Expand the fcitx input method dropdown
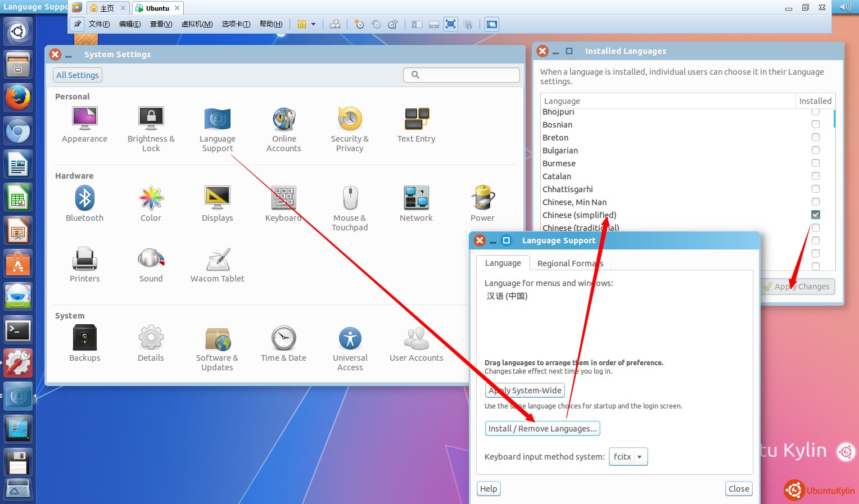This screenshot has height=504, width=859. click(x=629, y=457)
